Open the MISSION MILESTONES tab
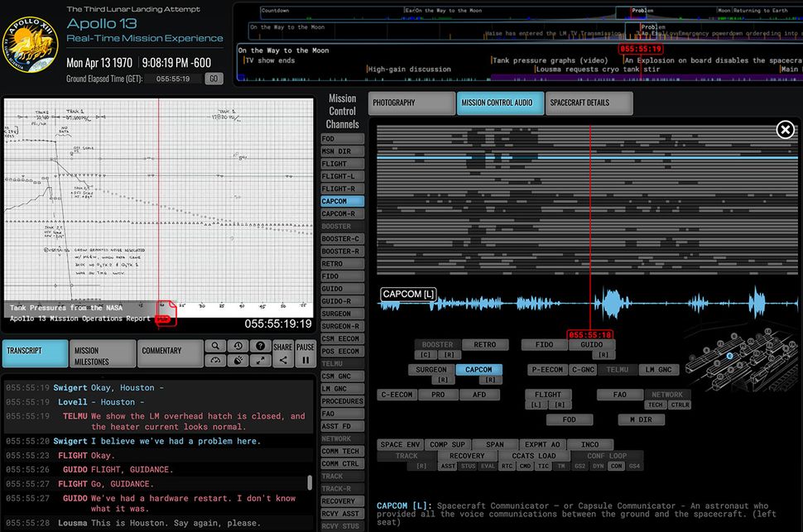Screen dimensions: 803x532 (102, 352)
